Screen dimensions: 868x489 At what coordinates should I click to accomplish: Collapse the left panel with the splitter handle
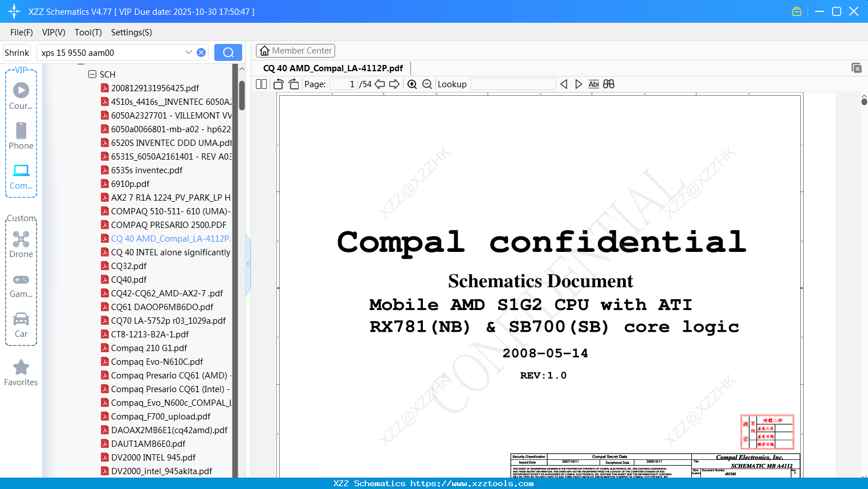248,263
